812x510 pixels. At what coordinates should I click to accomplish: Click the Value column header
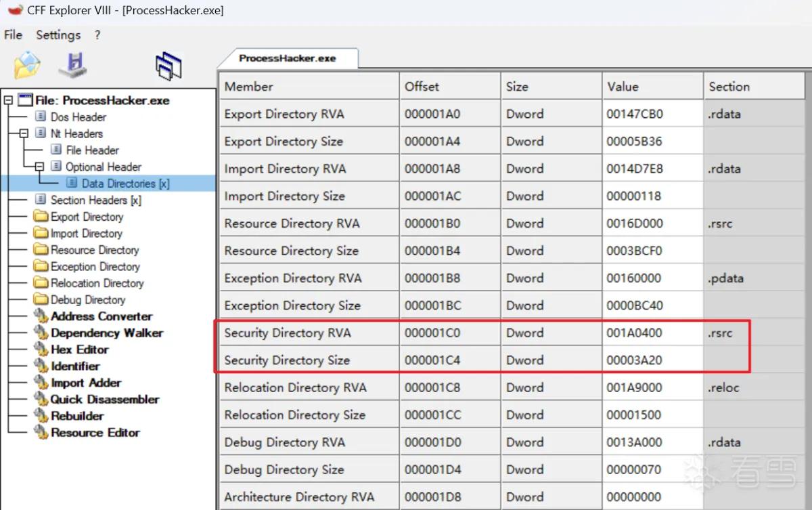653,86
